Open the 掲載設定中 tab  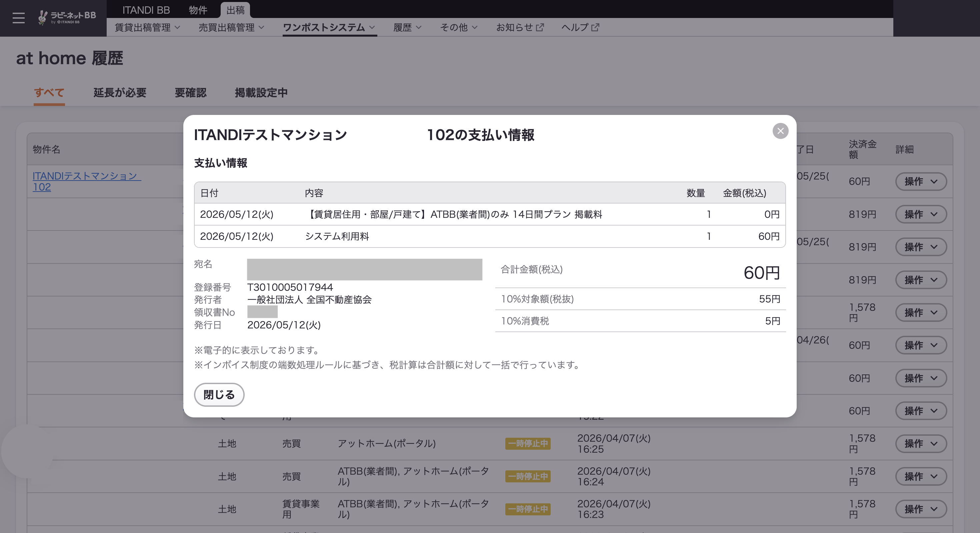pos(261,93)
